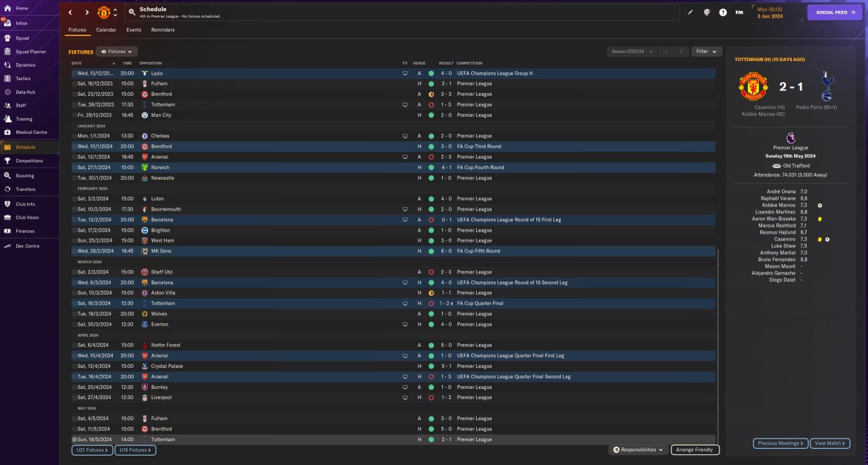Go forward with the right arrow
The width and height of the screenshot is (868, 465).
coord(87,12)
